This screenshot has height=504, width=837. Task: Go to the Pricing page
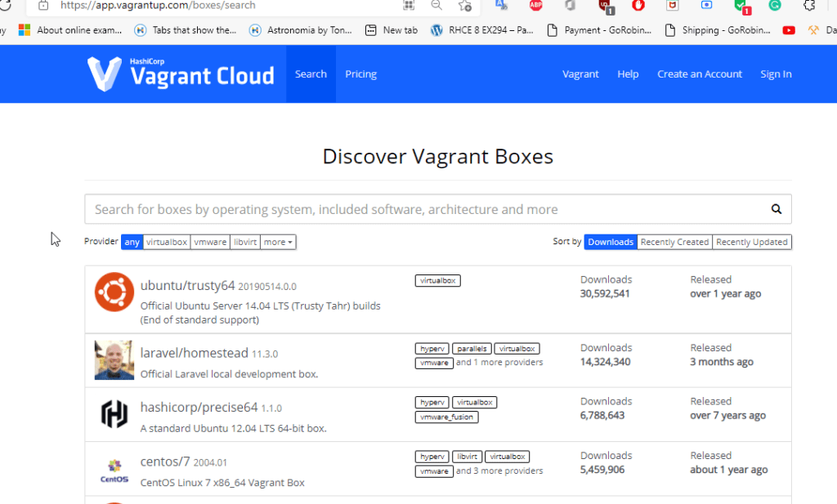click(360, 74)
